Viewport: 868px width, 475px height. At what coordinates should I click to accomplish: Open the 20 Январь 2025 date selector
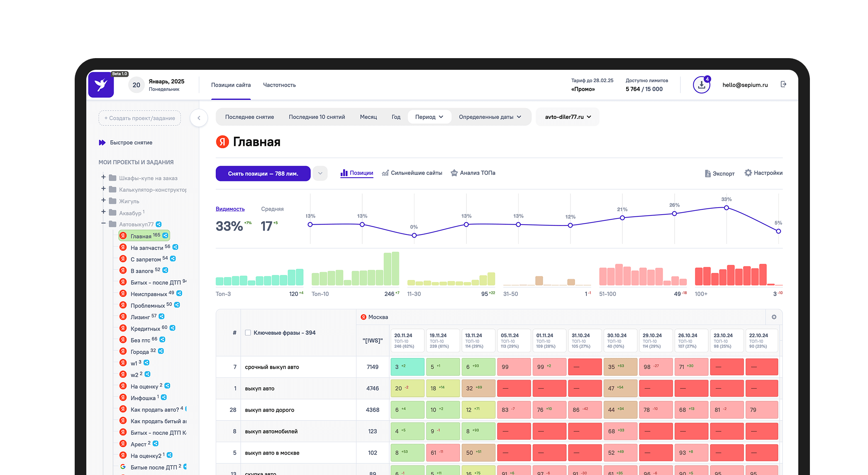pos(157,85)
